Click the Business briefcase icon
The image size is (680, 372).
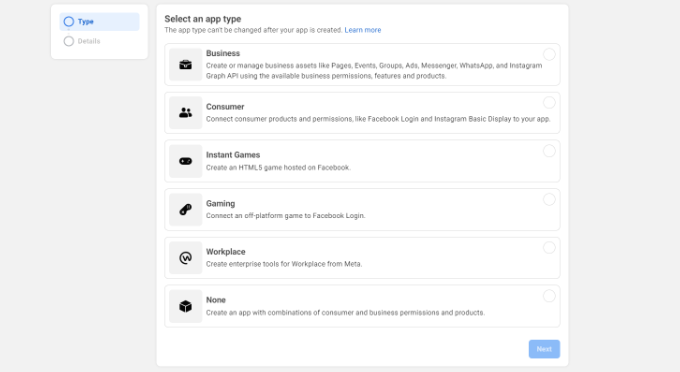(186, 65)
